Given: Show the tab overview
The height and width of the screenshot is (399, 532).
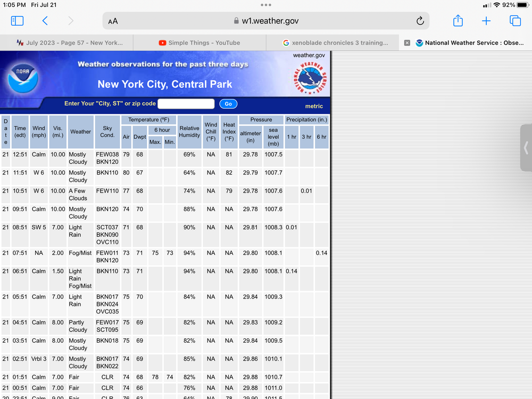Looking at the screenshot, I should tap(515, 21).
